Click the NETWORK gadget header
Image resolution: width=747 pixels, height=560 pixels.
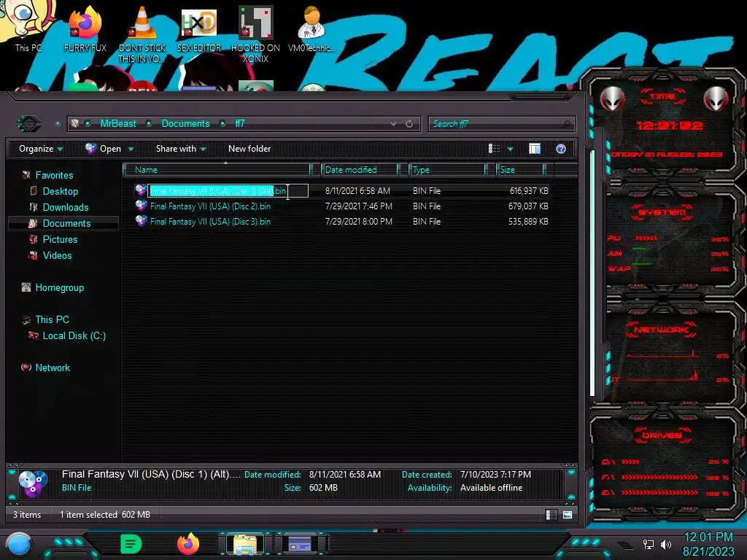[661, 330]
